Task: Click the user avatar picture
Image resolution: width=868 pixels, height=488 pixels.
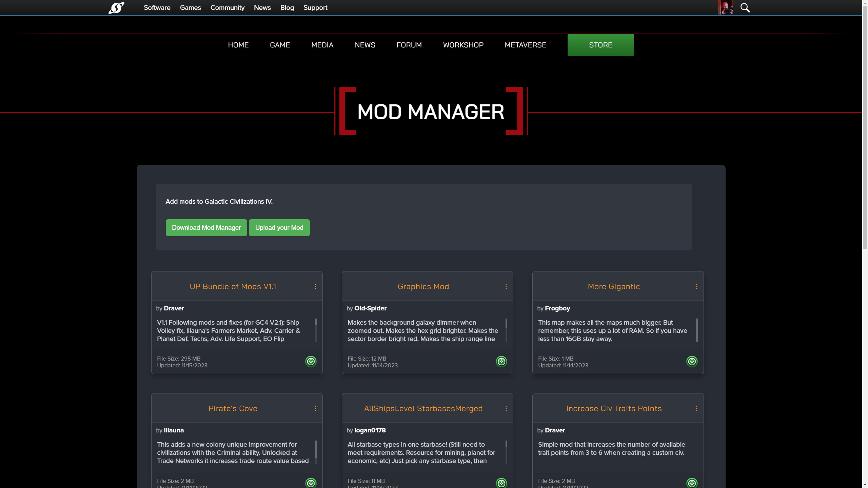Action: click(x=726, y=7)
